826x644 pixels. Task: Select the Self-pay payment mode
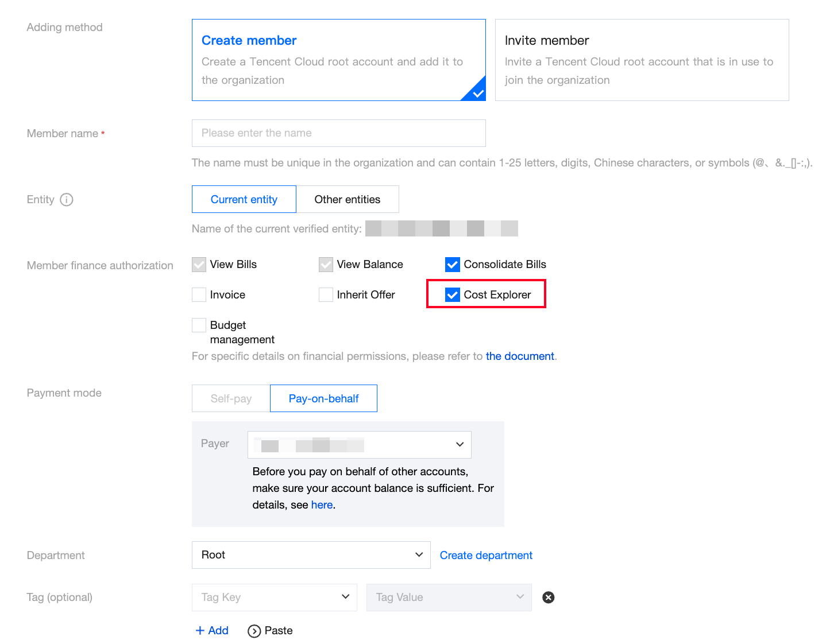(231, 399)
